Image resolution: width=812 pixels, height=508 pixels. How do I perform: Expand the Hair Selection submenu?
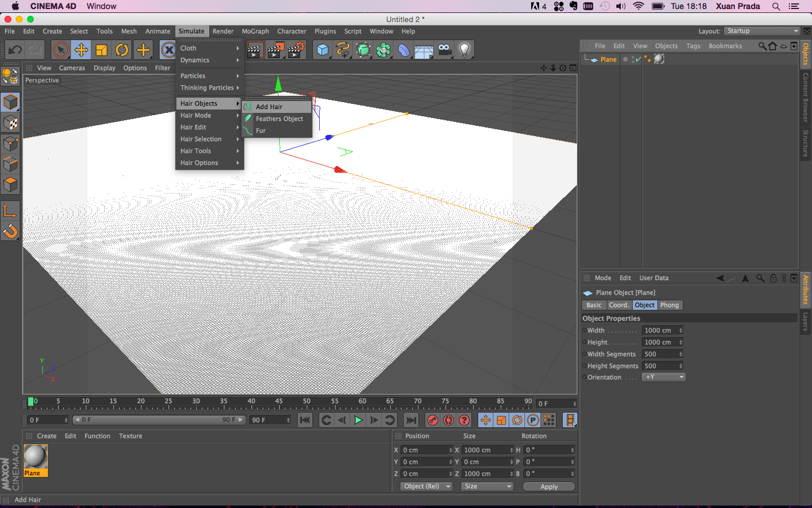209,139
